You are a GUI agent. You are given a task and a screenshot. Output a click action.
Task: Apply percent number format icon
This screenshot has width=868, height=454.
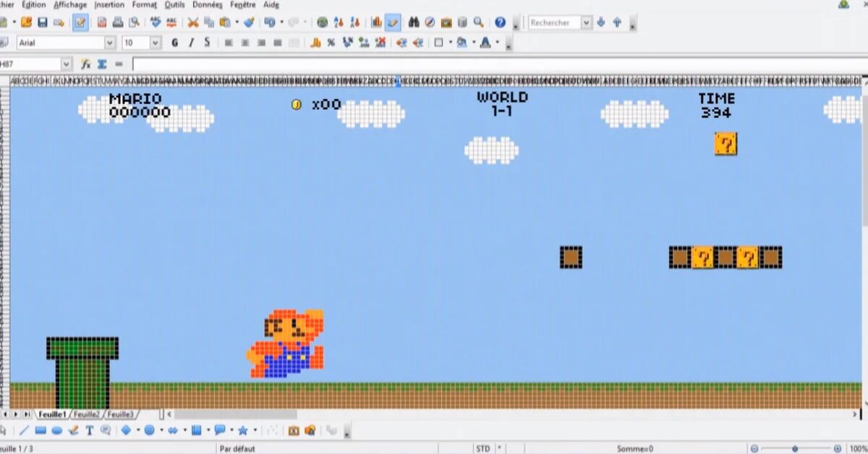point(331,43)
